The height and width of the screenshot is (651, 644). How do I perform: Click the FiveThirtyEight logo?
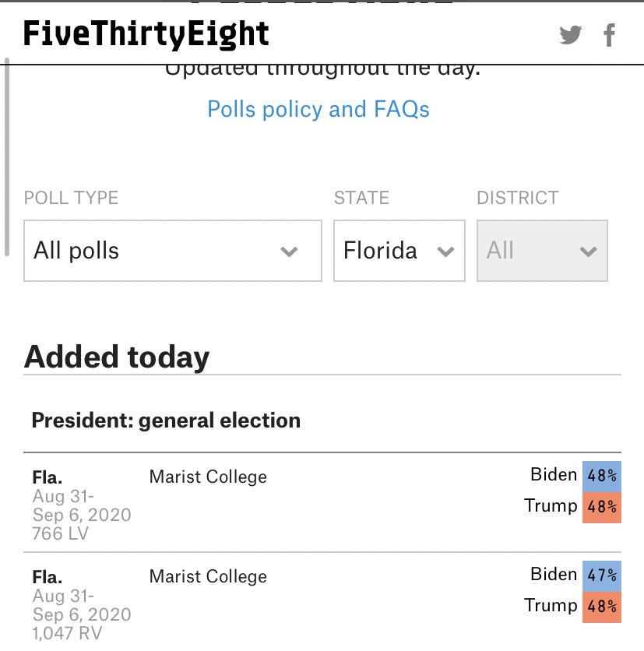[x=146, y=34]
